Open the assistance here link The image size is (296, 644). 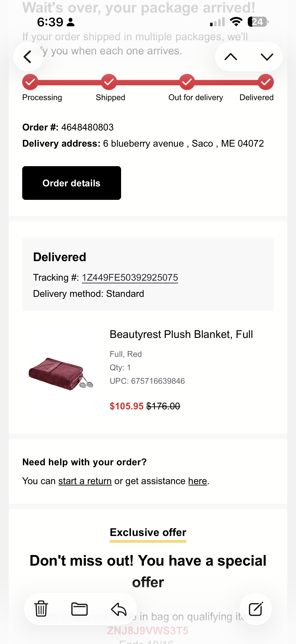pyautogui.click(x=197, y=481)
